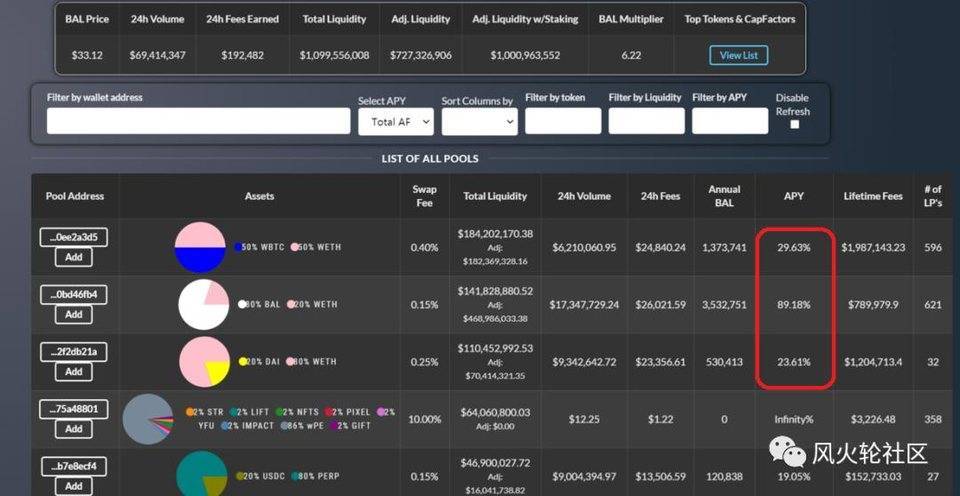This screenshot has width=960, height=496.
Task: Open the Select APY dropdown
Action: 395,121
